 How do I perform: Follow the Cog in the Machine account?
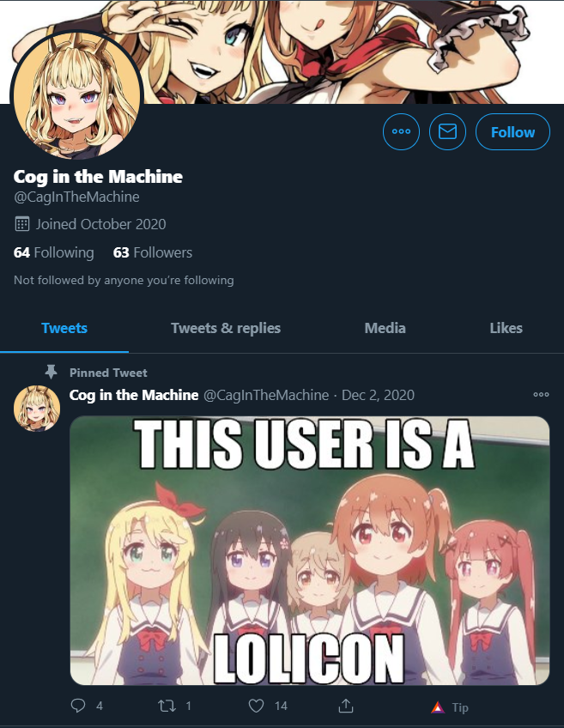tap(513, 132)
